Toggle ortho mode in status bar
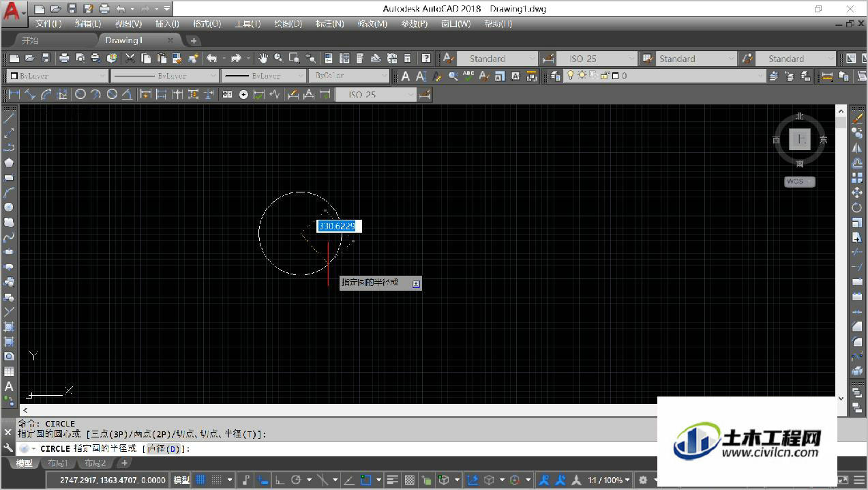 pyautogui.click(x=280, y=480)
